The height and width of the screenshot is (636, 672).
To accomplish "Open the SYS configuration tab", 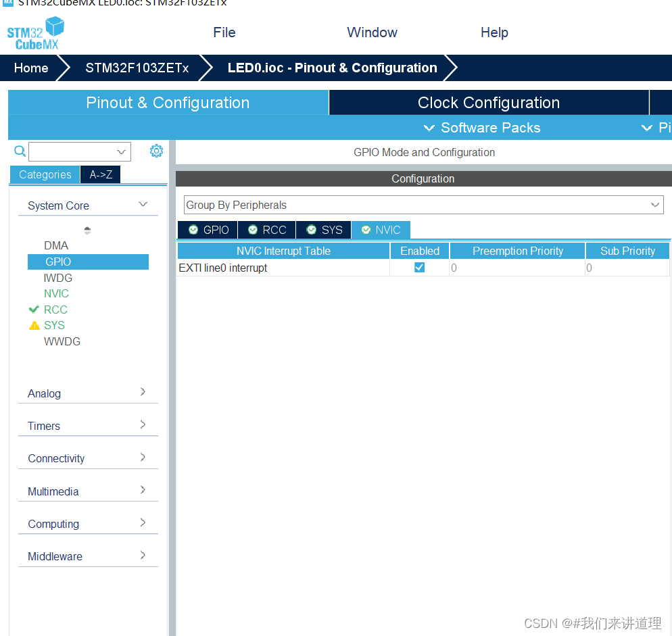I will (324, 230).
